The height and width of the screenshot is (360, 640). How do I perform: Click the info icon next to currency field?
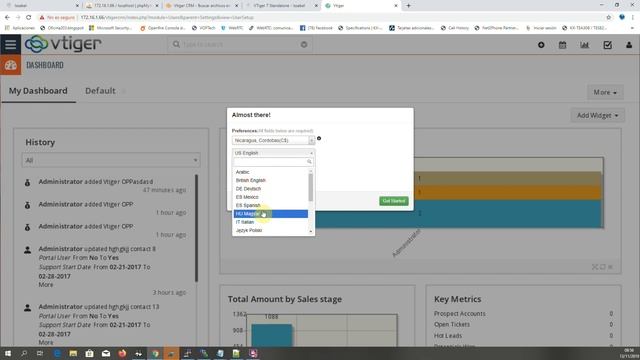(319, 138)
